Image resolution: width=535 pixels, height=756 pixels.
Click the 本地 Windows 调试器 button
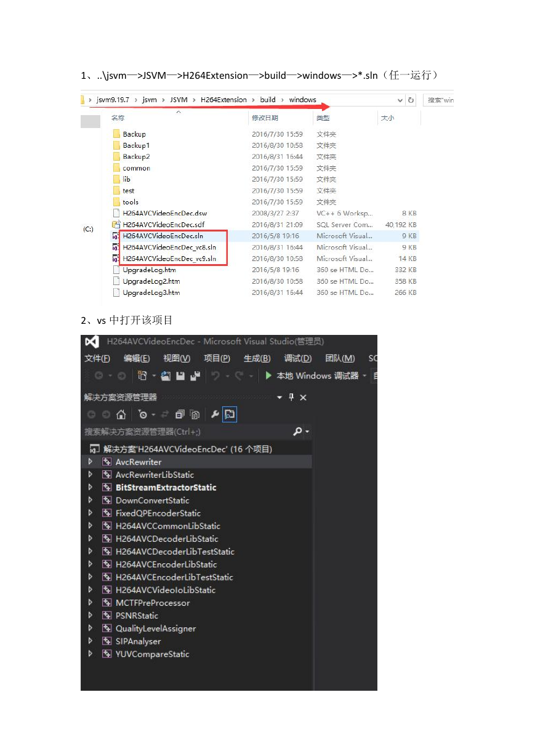pos(317,376)
